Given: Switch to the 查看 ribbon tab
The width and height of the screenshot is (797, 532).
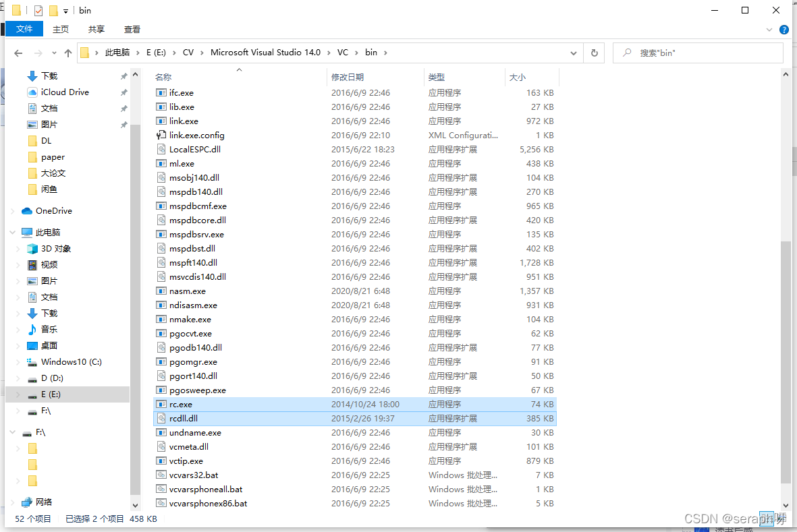Looking at the screenshot, I should (x=132, y=30).
